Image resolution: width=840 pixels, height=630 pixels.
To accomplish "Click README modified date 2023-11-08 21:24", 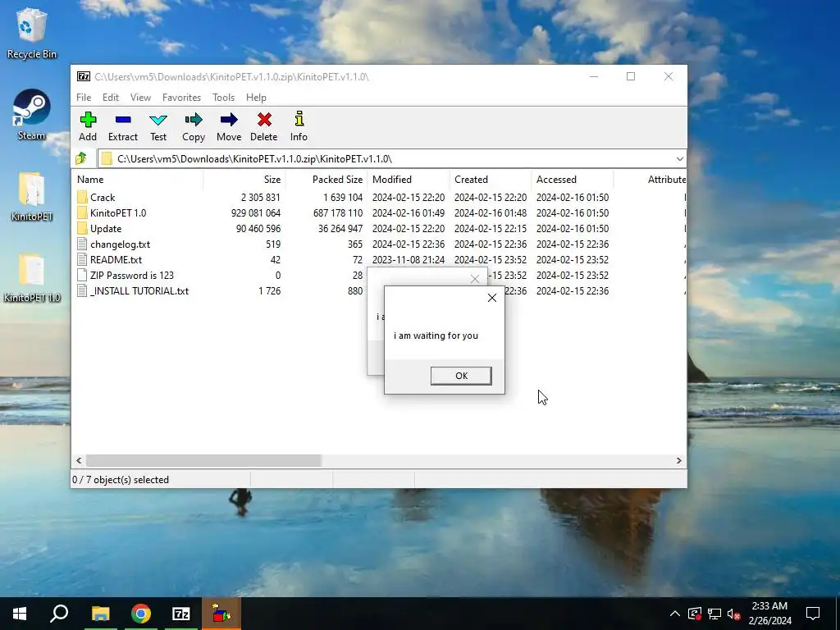I will [409, 259].
